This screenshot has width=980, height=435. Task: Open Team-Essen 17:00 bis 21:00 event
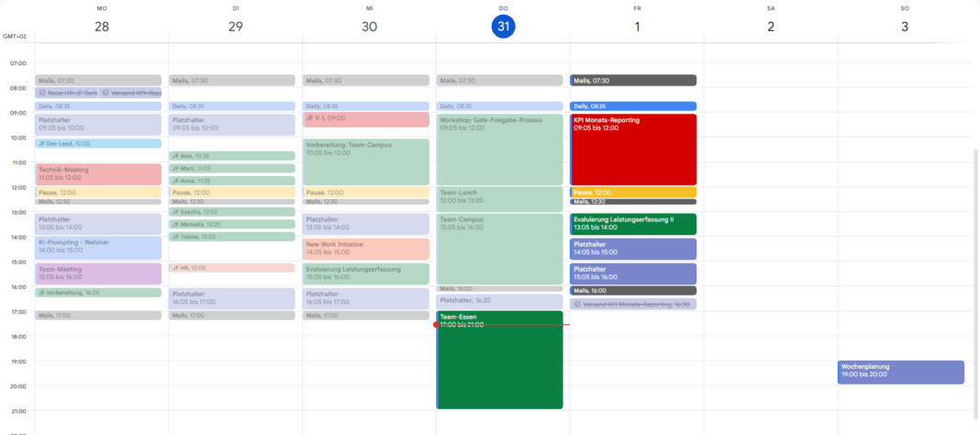pyautogui.click(x=499, y=360)
